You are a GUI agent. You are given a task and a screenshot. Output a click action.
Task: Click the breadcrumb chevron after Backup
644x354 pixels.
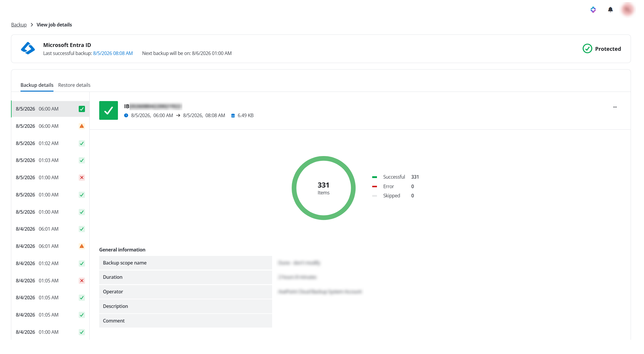(x=31, y=25)
